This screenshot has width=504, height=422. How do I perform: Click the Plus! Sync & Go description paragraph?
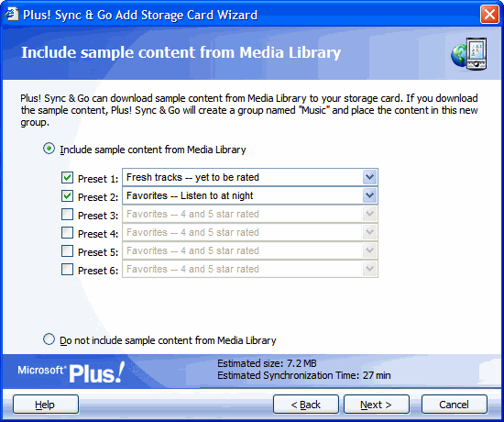(249, 110)
